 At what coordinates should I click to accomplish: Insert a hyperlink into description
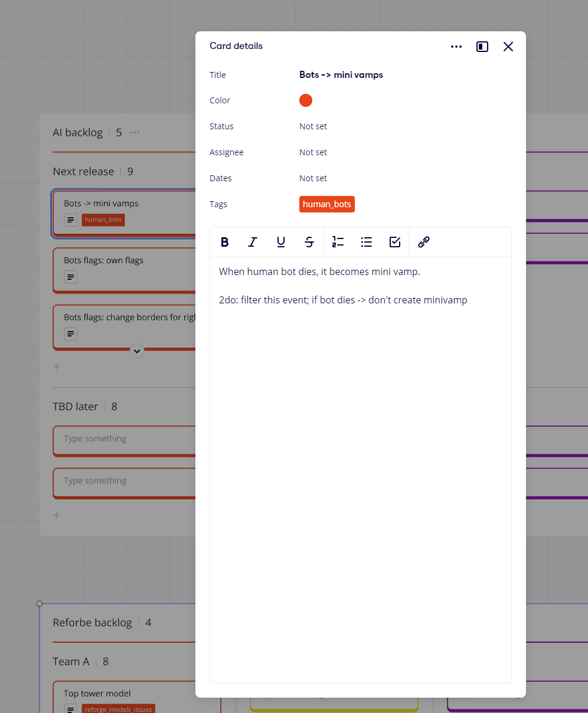coord(424,242)
